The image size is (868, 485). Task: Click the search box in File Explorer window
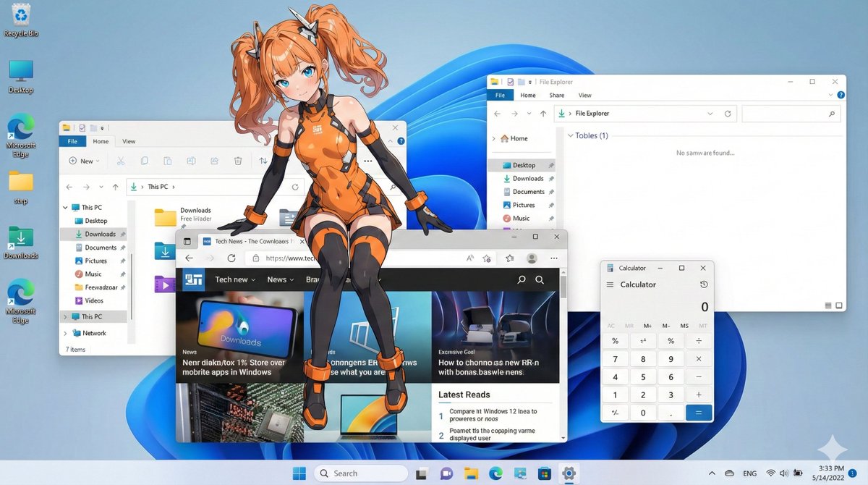tap(792, 114)
